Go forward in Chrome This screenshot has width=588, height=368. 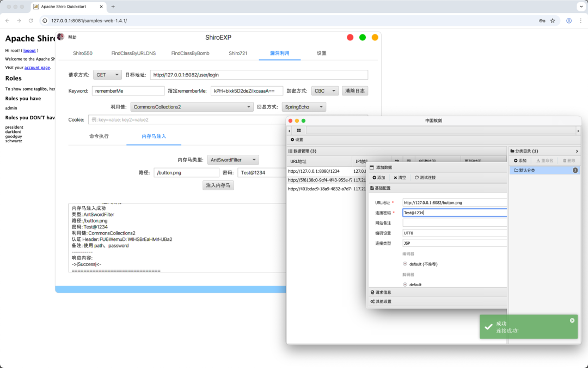[19, 21]
